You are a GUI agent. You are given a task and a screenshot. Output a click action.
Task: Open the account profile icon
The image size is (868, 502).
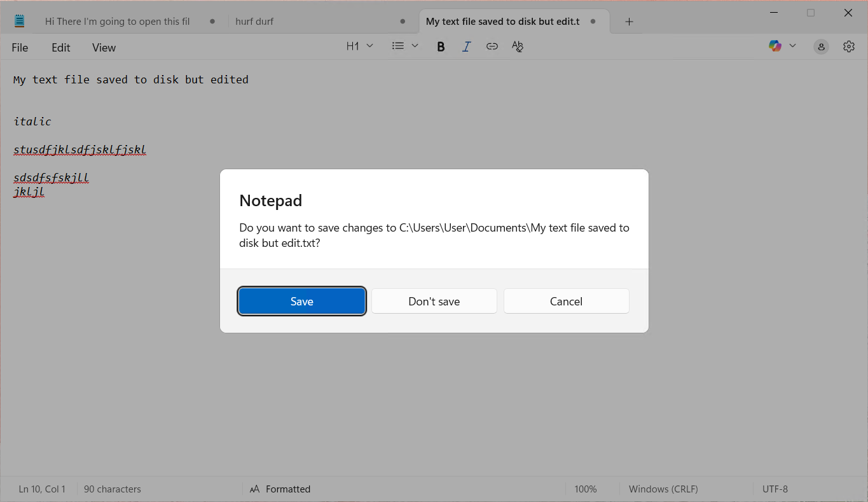click(822, 46)
